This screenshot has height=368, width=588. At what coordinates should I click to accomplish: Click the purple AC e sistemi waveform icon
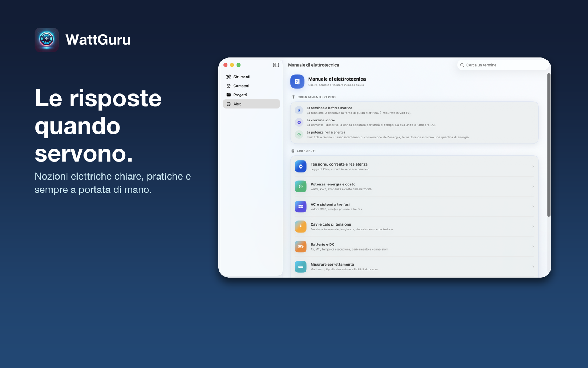point(301,206)
